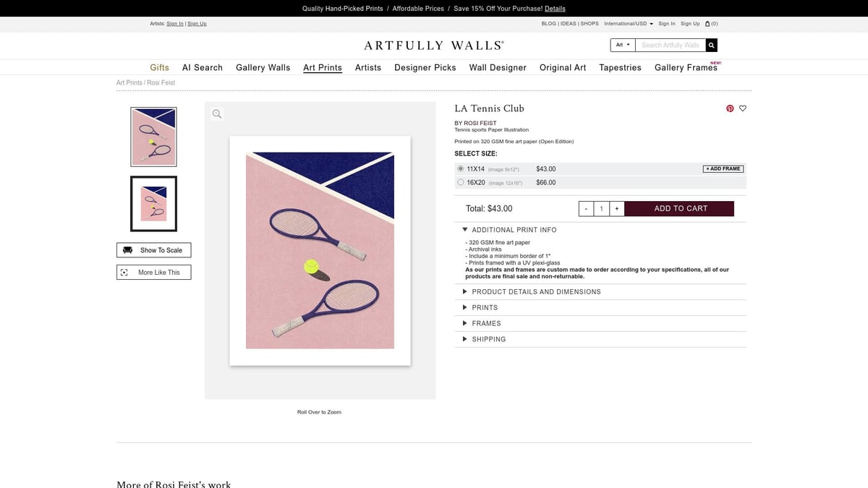This screenshot has height=488, width=868.
Task: Select the second artwork thumbnail
Action: coord(153,203)
